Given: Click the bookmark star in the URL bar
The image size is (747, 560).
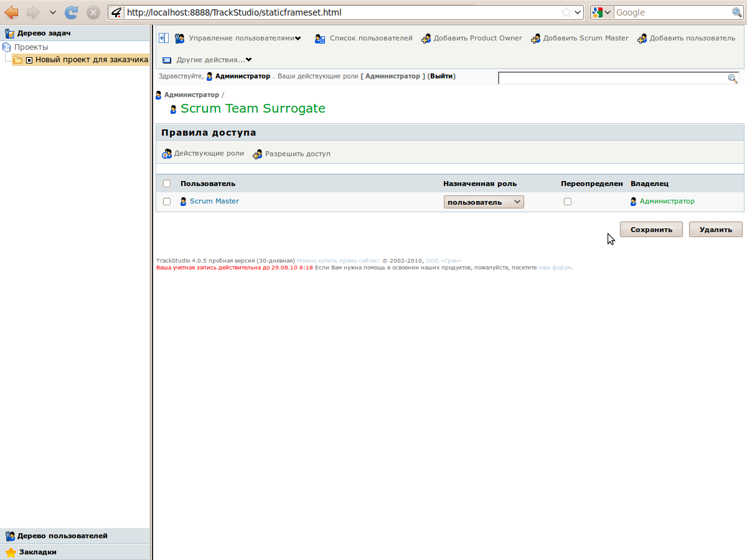Looking at the screenshot, I should coord(566,12).
